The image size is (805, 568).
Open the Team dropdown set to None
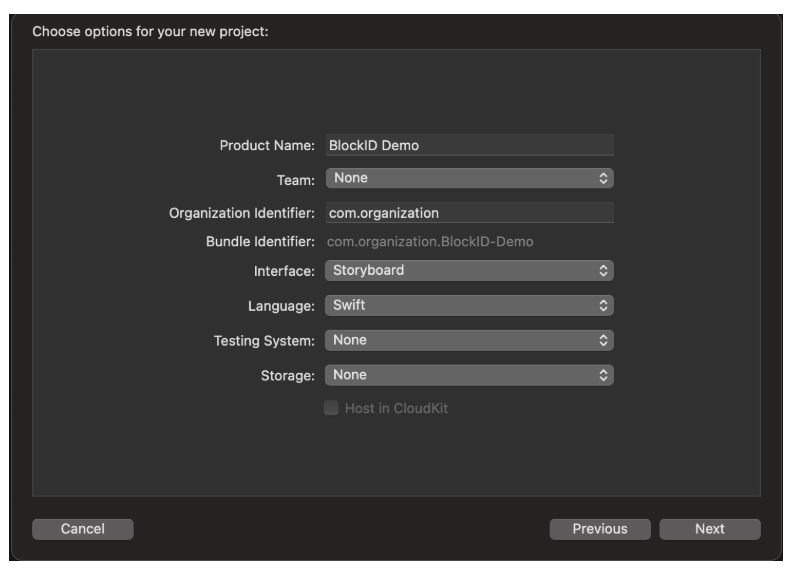click(x=468, y=179)
